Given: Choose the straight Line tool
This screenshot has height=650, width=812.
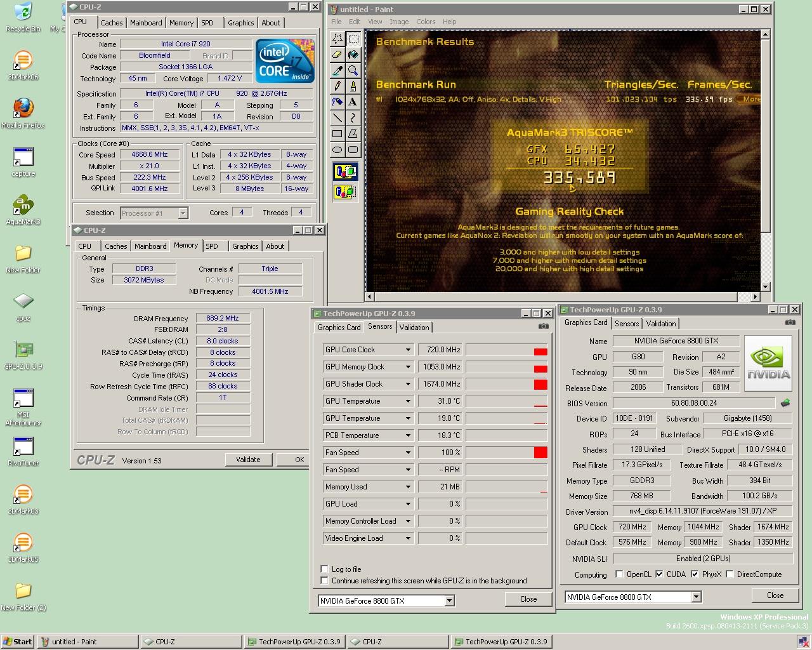Looking at the screenshot, I should [337, 117].
